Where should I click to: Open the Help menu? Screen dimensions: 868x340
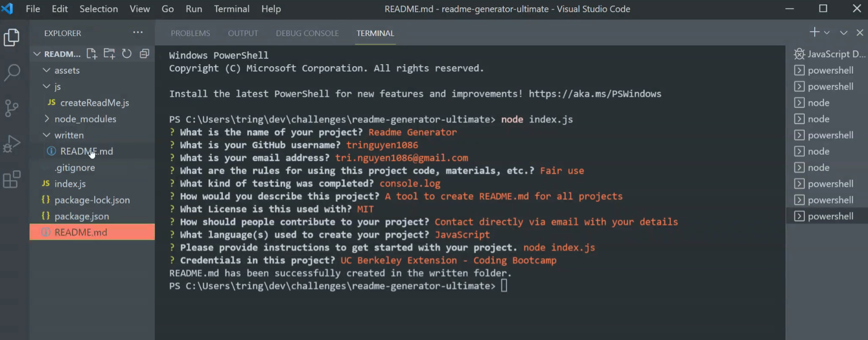(271, 9)
